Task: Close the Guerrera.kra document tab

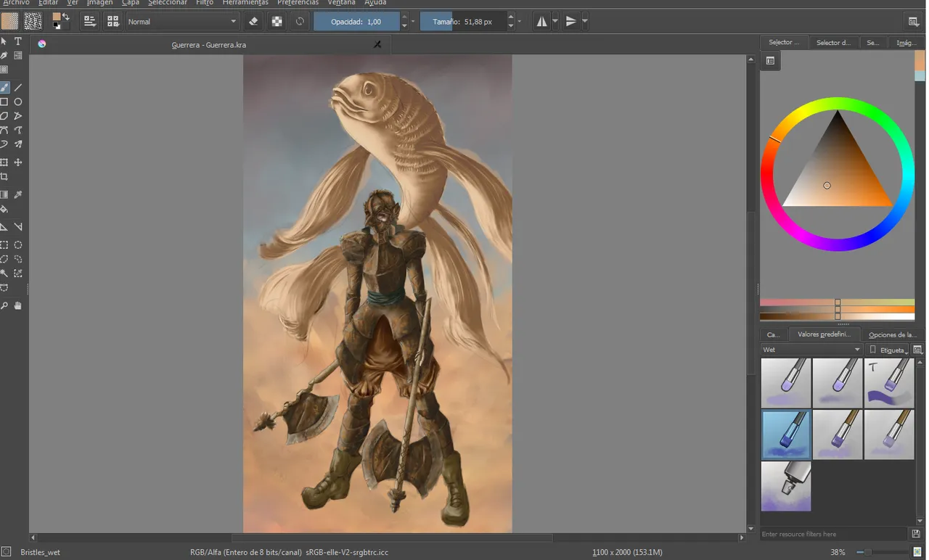Action: 377,44
